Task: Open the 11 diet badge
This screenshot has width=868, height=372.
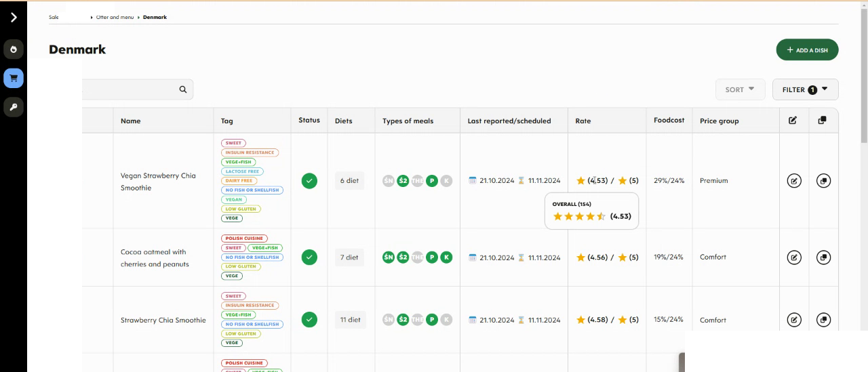Action: 350,320
